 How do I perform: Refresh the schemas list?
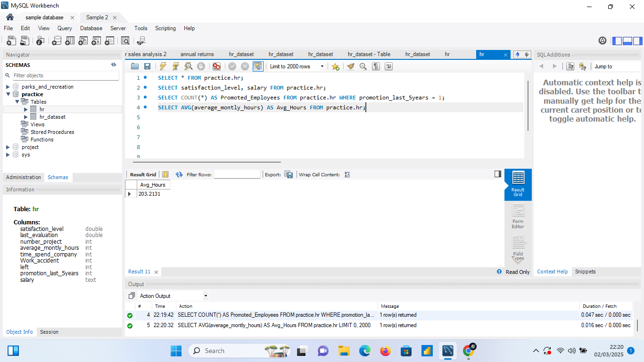coord(114,65)
